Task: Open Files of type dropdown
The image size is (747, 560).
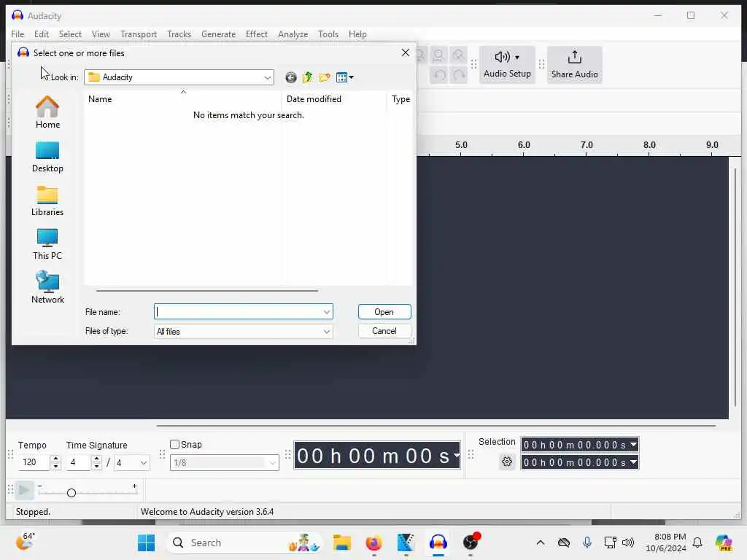Action: coord(327,332)
